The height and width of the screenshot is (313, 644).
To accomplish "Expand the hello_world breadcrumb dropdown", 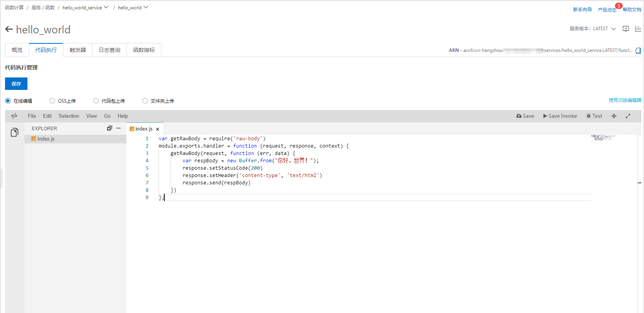I will pos(146,7).
